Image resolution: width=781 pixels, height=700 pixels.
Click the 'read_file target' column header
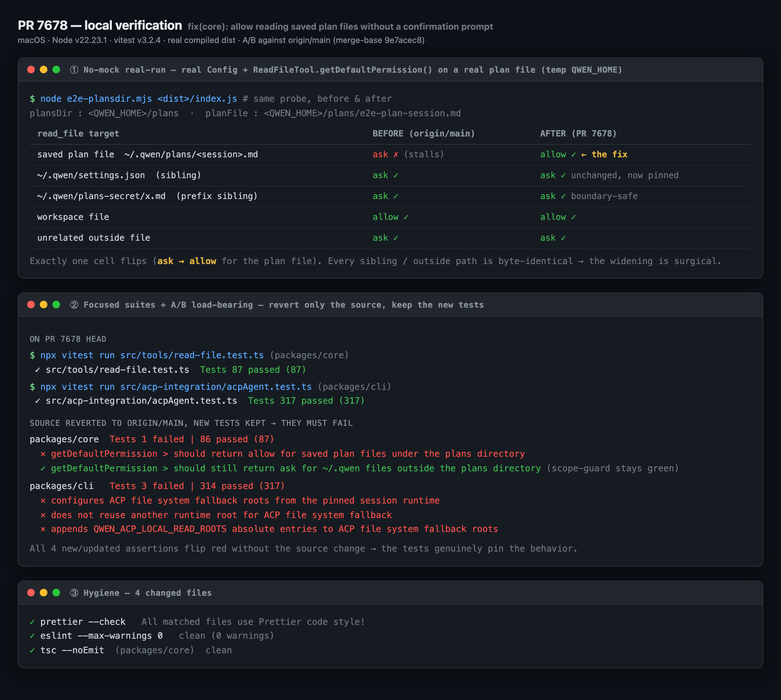[x=78, y=134]
